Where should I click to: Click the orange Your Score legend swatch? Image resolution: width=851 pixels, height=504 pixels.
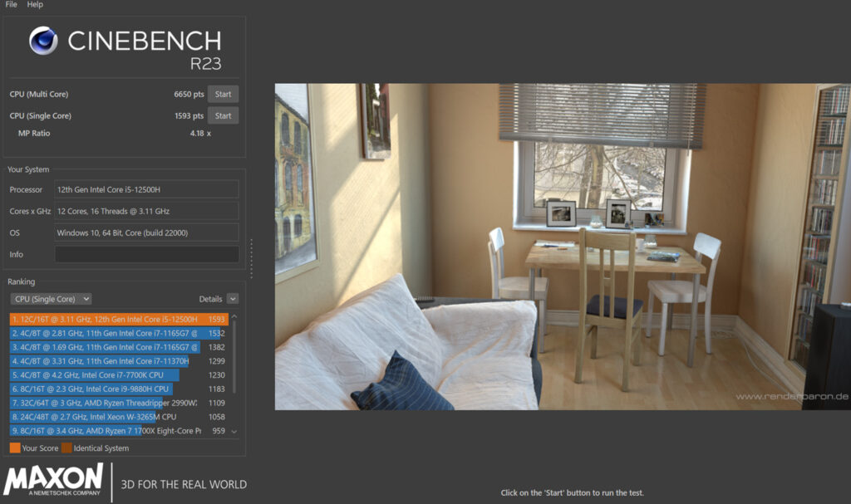15,448
